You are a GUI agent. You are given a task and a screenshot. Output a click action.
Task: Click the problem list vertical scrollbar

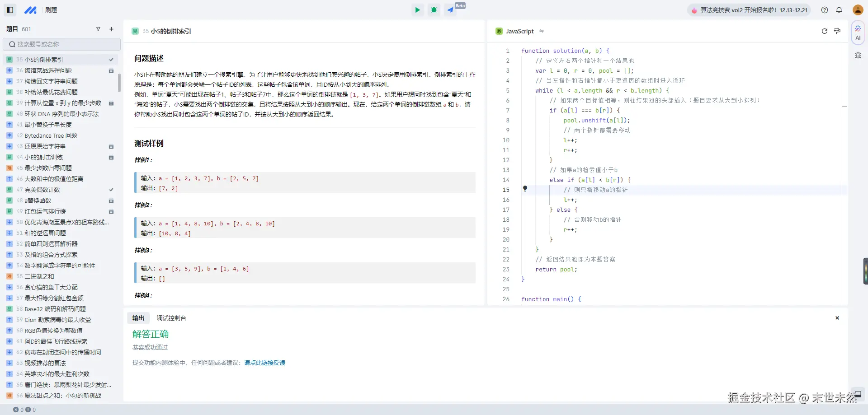119,83
